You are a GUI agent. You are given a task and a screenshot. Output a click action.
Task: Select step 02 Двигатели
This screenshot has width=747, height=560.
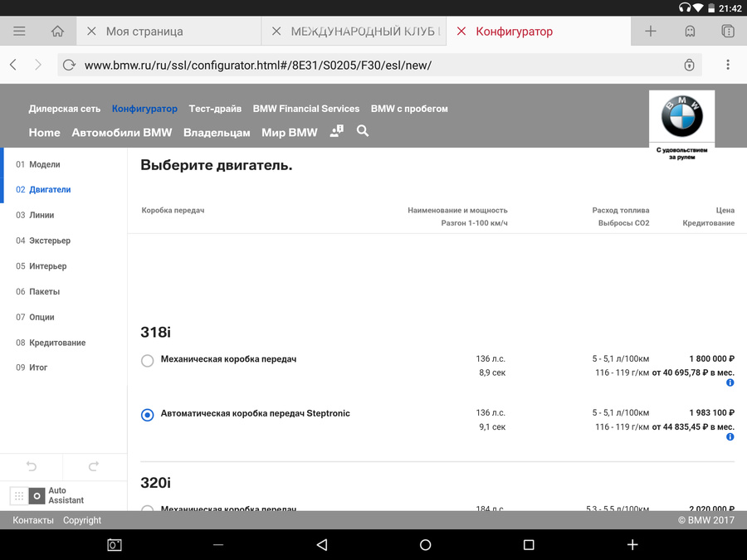pos(43,189)
